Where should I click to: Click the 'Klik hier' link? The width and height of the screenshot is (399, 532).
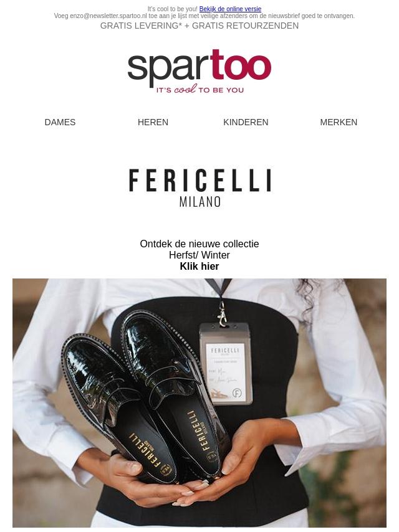[199, 267]
